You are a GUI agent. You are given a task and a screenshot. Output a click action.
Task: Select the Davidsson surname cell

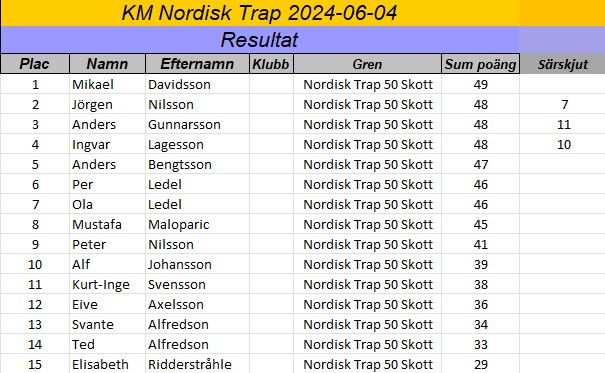197,84
